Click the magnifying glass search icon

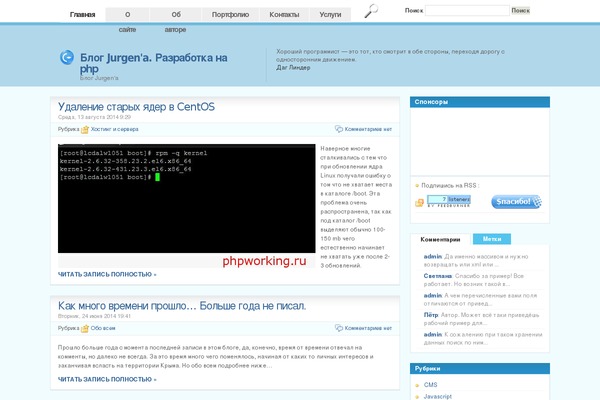(371, 11)
